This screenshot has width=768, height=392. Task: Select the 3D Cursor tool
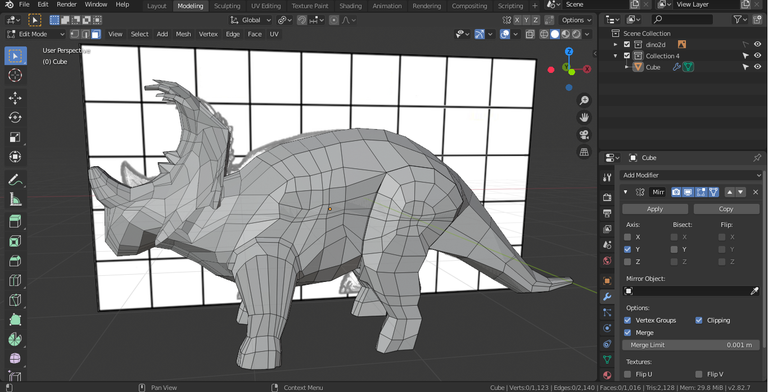click(15, 75)
